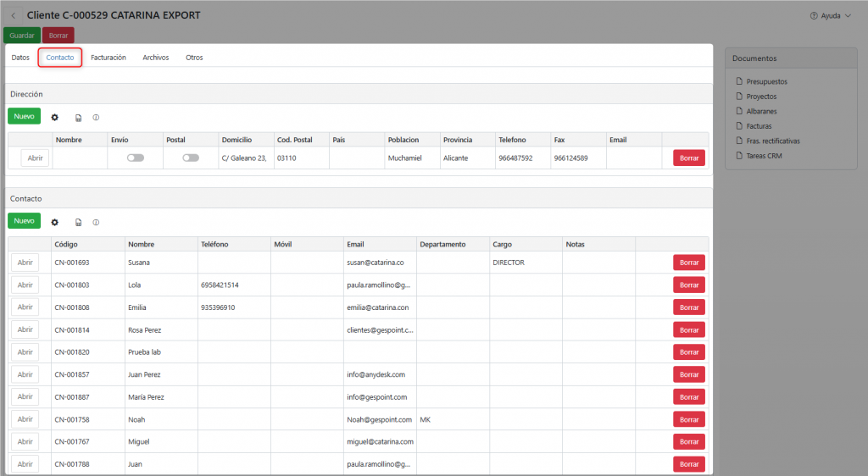Toggle the Postal switch for the address

[191, 158]
